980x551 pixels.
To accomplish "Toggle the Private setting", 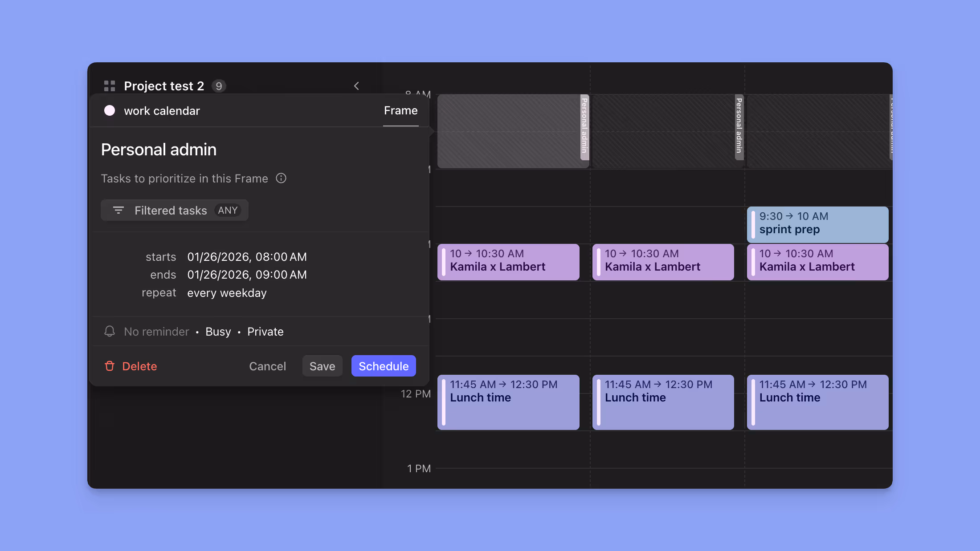I will point(265,331).
